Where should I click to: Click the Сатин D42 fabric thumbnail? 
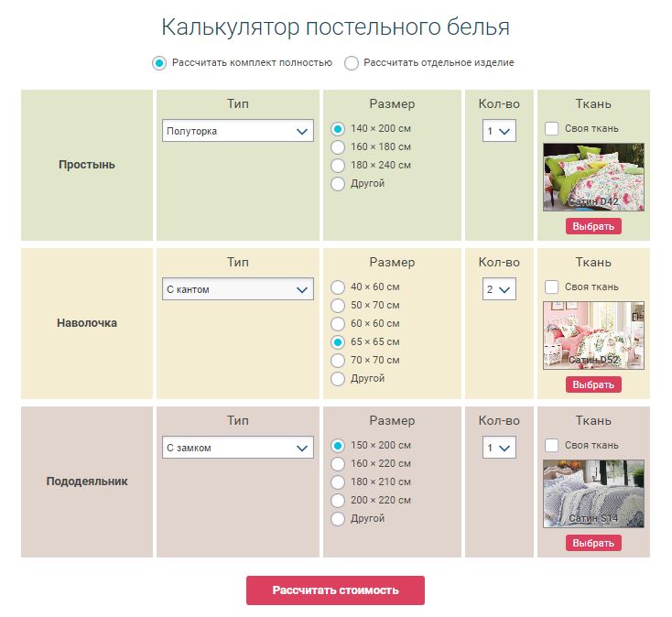pyautogui.click(x=593, y=177)
